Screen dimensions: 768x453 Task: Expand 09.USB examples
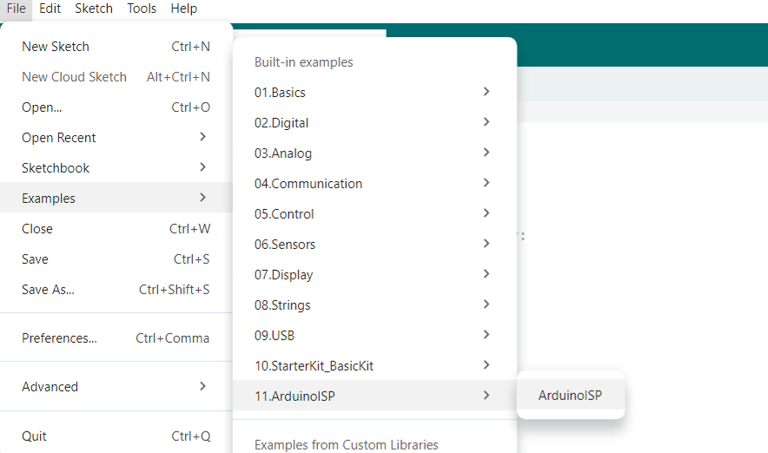[x=375, y=335]
